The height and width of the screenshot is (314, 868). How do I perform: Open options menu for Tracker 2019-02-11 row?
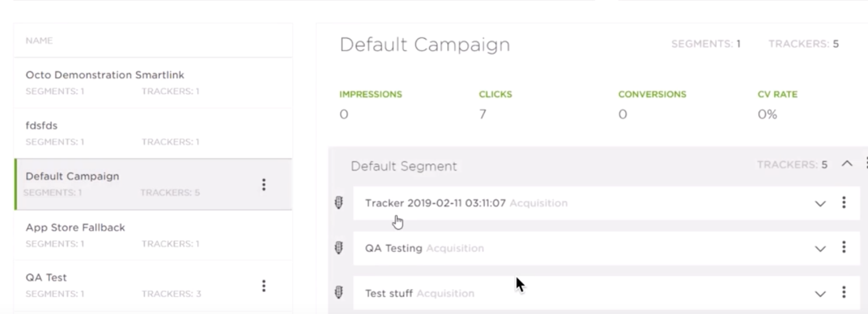[x=843, y=203]
